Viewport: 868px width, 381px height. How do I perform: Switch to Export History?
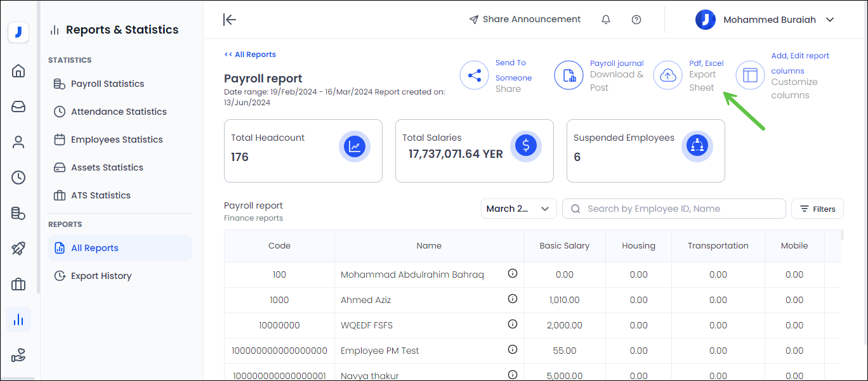(102, 275)
